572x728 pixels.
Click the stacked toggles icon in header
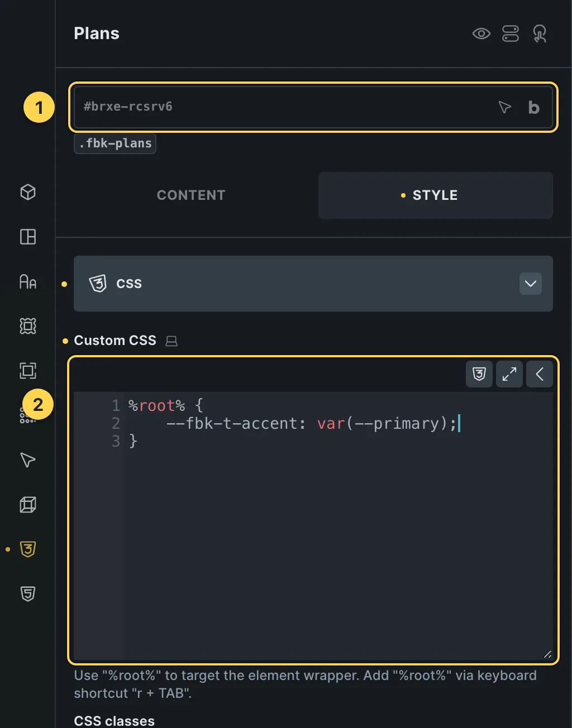point(511,33)
